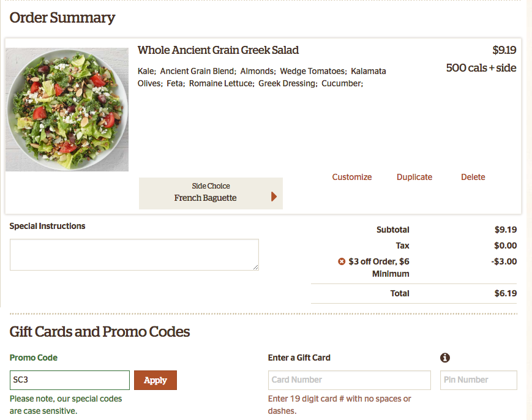Viewport: 532px width, 420px height.
Task: Click the Order Summary heading
Action: [x=62, y=18]
